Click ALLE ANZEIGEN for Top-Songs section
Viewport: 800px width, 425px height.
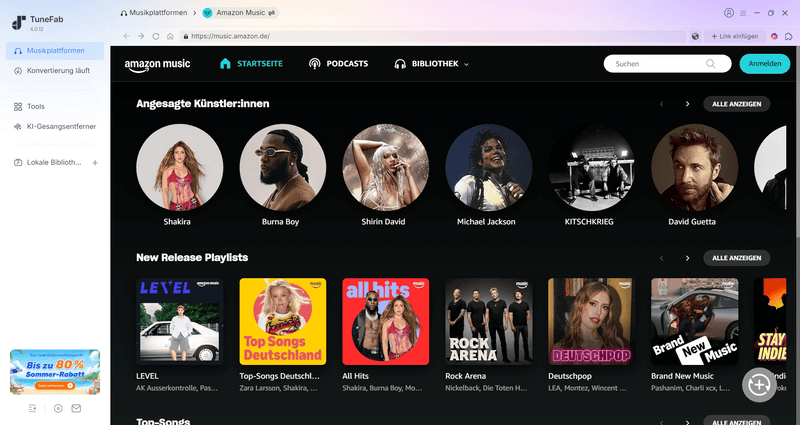[x=737, y=421]
